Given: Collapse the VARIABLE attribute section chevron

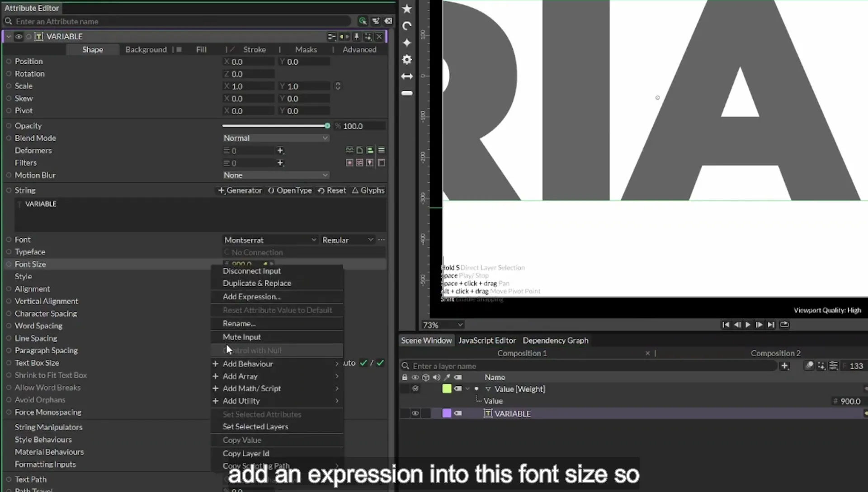Looking at the screenshot, I should coord(9,37).
